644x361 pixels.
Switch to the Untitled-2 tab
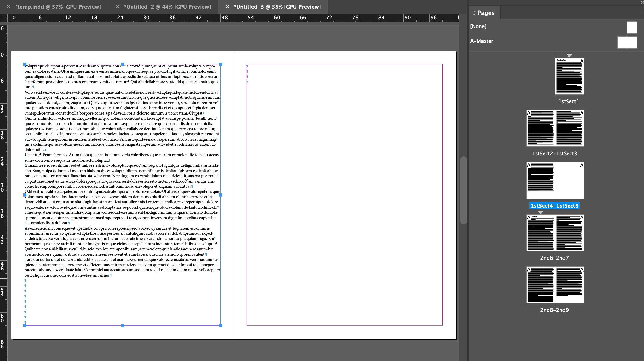tap(167, 7)
